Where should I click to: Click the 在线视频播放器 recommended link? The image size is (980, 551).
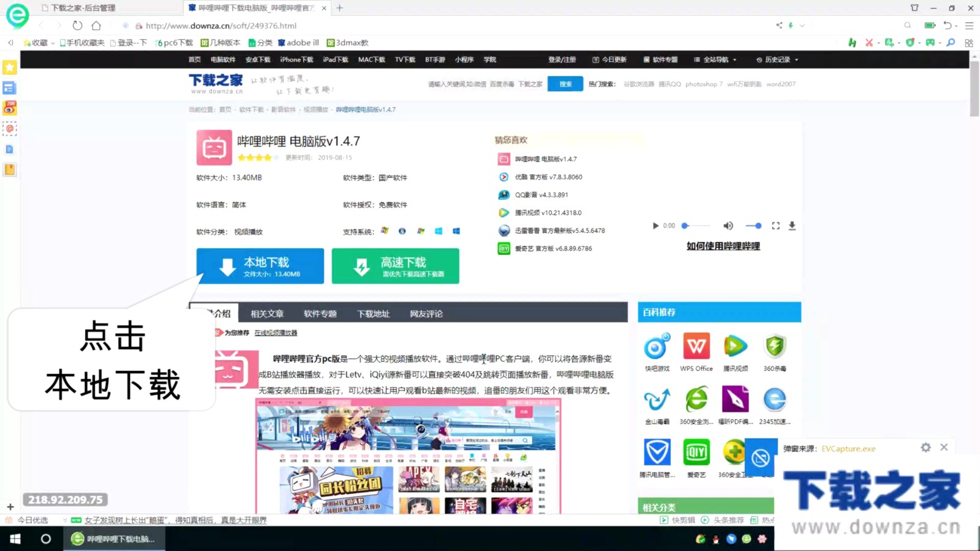click(x=276, y=333)
